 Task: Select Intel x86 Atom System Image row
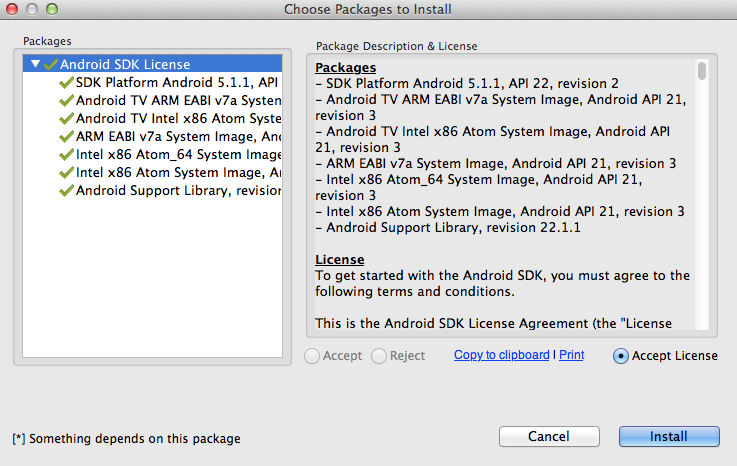coord(152,172)
